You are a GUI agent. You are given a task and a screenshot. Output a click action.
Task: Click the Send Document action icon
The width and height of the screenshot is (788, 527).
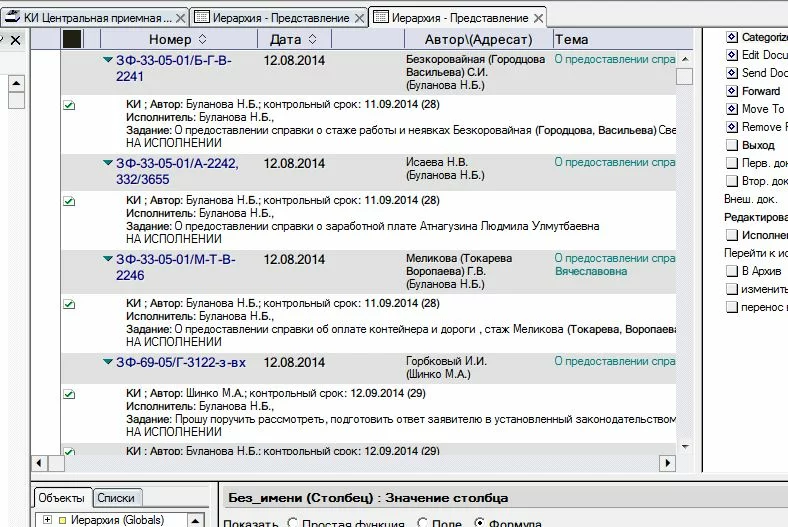(732, 73)
